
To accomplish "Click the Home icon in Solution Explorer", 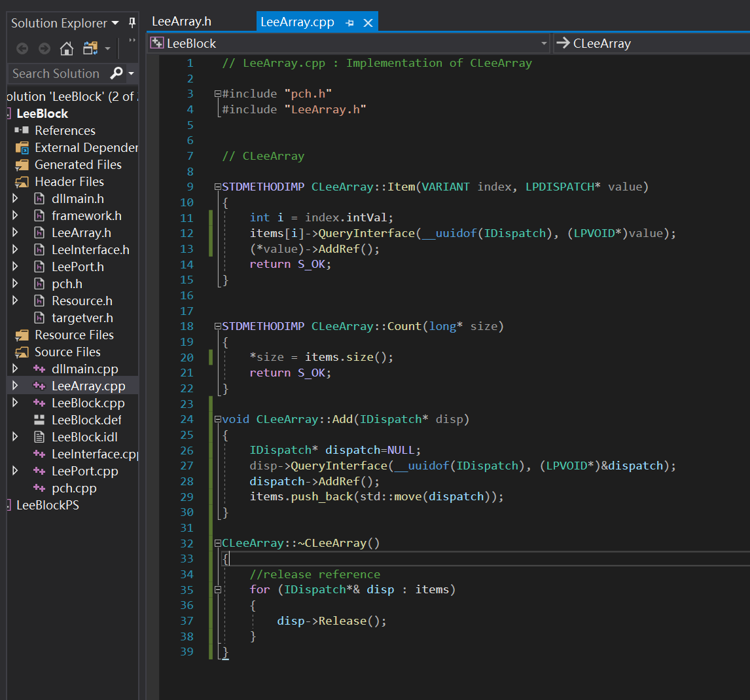I will 67,48.
